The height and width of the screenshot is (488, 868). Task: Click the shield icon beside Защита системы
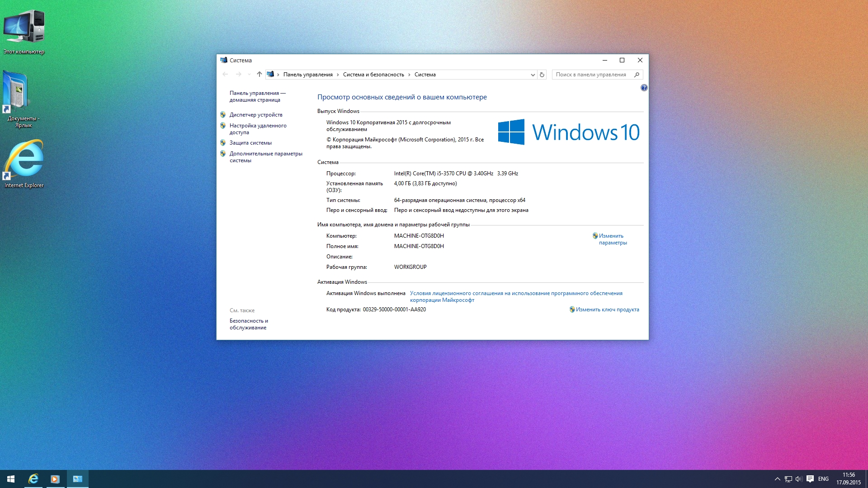click(223, 143)
